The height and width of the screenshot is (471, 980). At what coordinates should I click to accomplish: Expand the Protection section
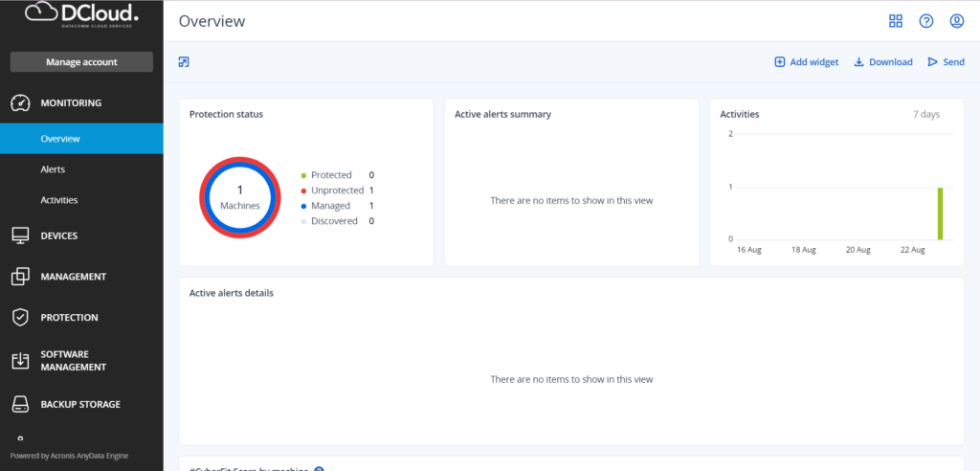(x=69, y=318)
